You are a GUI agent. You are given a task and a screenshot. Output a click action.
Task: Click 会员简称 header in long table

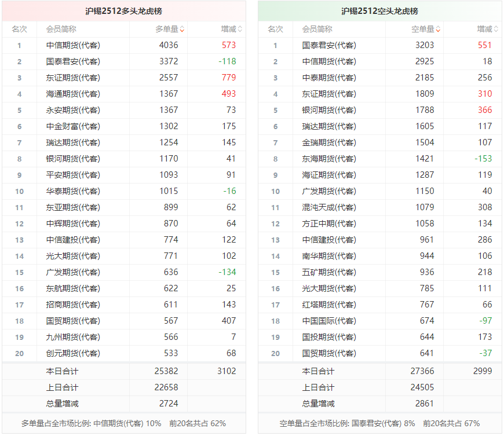tap(61, 29)
